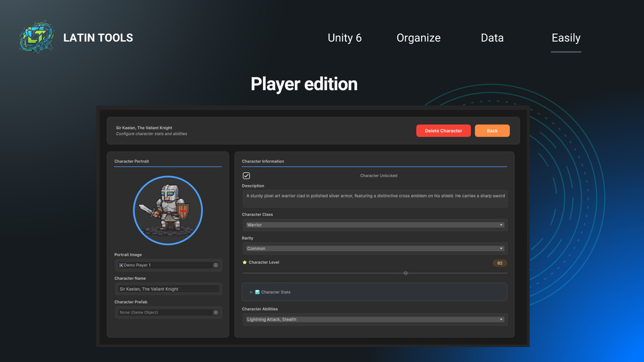Viewport: 644px width, 362px height.
Task: Switch to the Easily navigation tab
Action: coord(566,38)
